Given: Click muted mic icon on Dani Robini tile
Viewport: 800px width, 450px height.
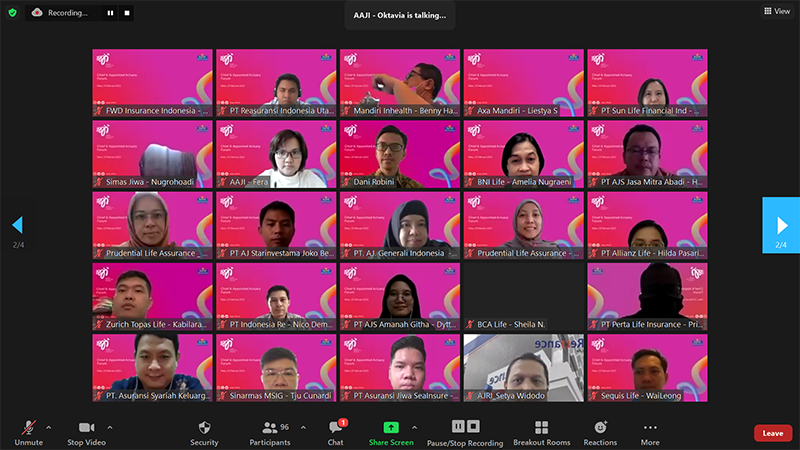Looking at the screenshot, I should coord(346,182).
